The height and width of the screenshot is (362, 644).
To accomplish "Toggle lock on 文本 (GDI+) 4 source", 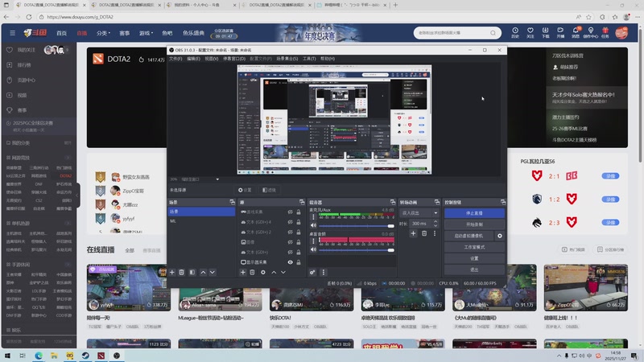I will pyautogui.click(x=299, y=222).
